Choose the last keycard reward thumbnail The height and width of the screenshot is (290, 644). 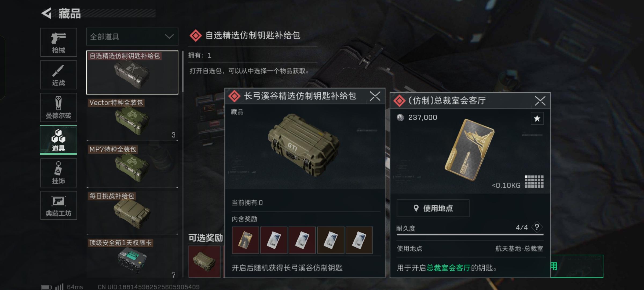(359, 240)
